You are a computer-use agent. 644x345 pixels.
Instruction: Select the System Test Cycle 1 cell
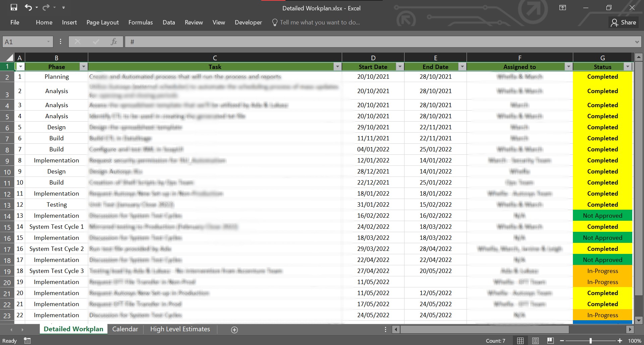[x=56, y=227]
